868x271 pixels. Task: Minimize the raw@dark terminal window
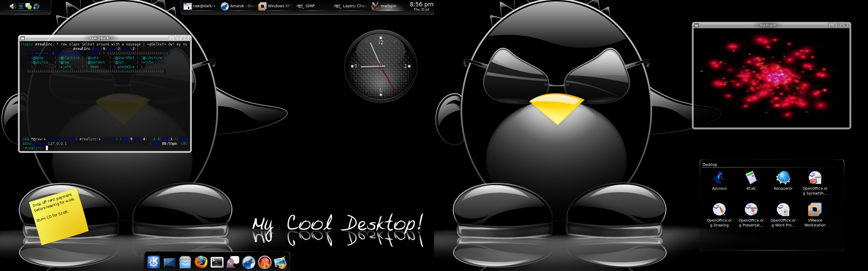[171, 38]
